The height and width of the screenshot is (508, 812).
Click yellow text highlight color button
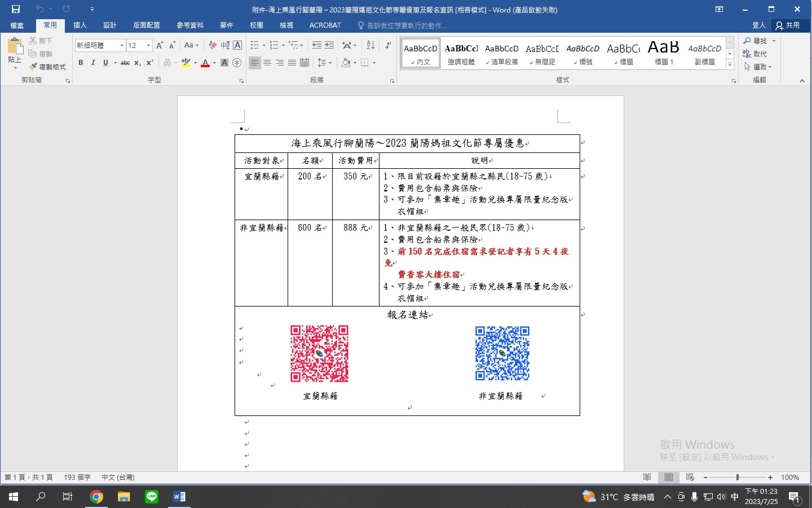pos(186,63)
